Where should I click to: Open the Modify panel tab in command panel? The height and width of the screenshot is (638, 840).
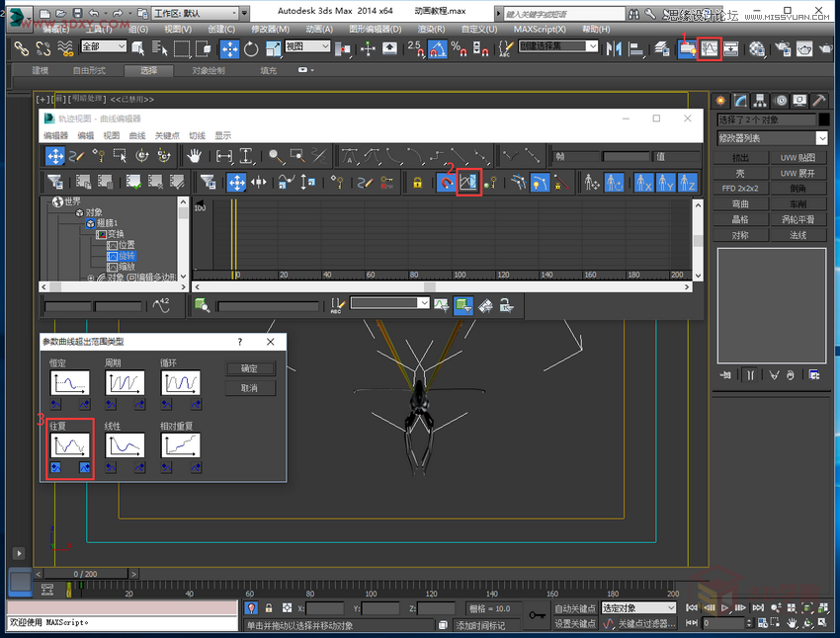pos(741,101)
